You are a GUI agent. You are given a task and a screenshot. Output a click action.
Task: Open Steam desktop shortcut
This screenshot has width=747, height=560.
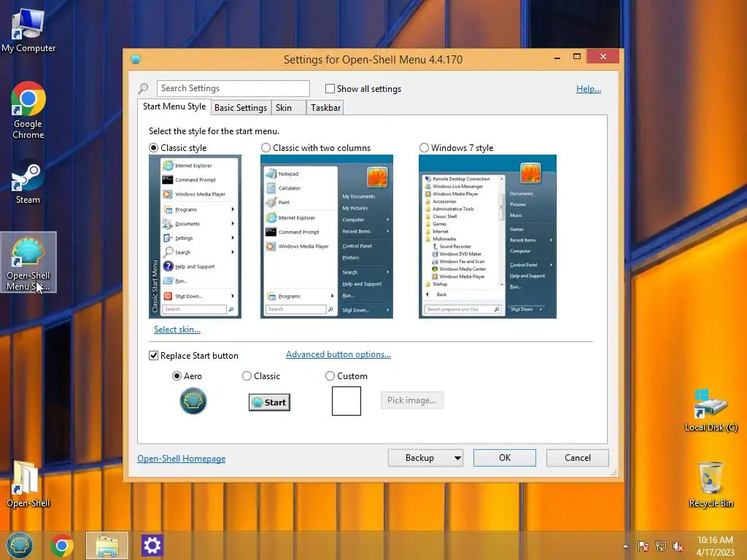coord(28,183)
